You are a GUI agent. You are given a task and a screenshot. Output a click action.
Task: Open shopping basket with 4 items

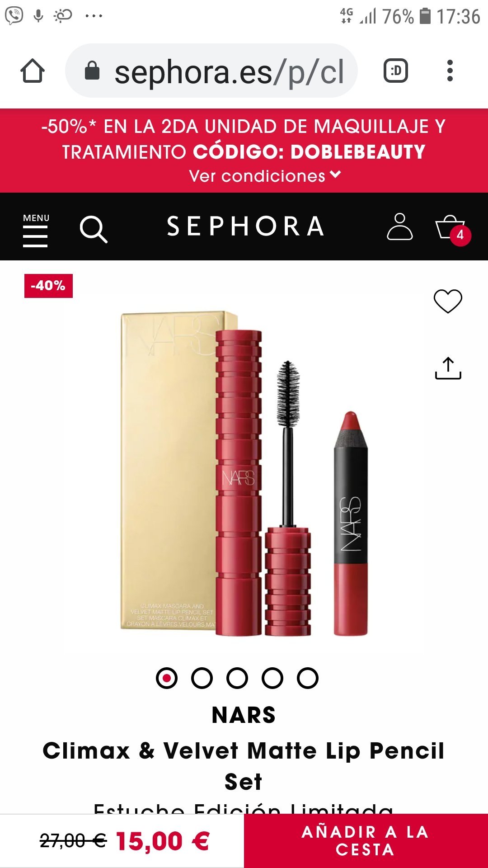click(453, 229)
